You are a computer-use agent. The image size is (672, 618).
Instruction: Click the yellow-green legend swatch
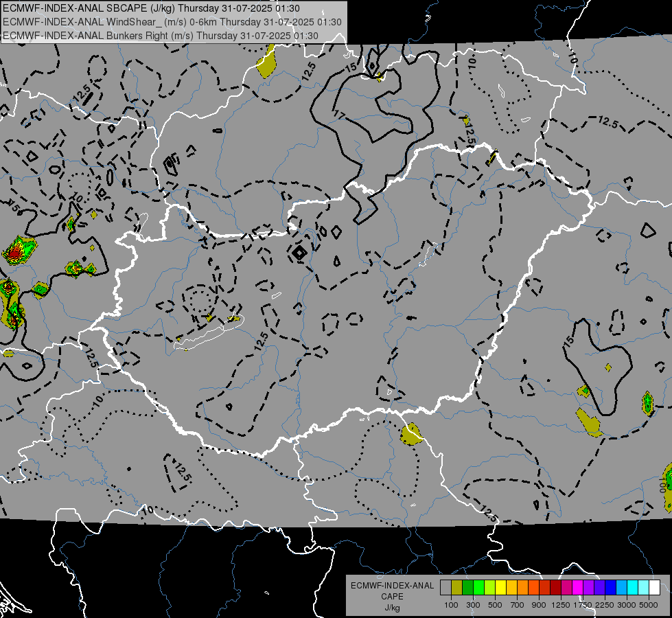(x=490, y=588)
